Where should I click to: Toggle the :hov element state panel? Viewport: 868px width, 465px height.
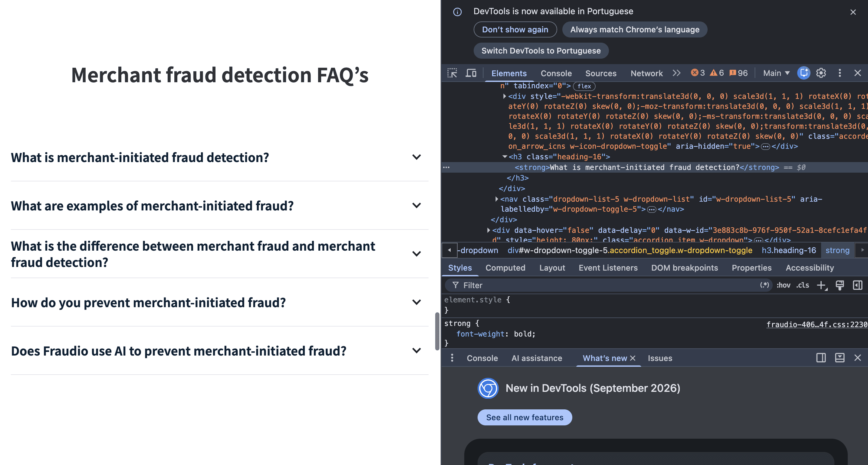784,285
